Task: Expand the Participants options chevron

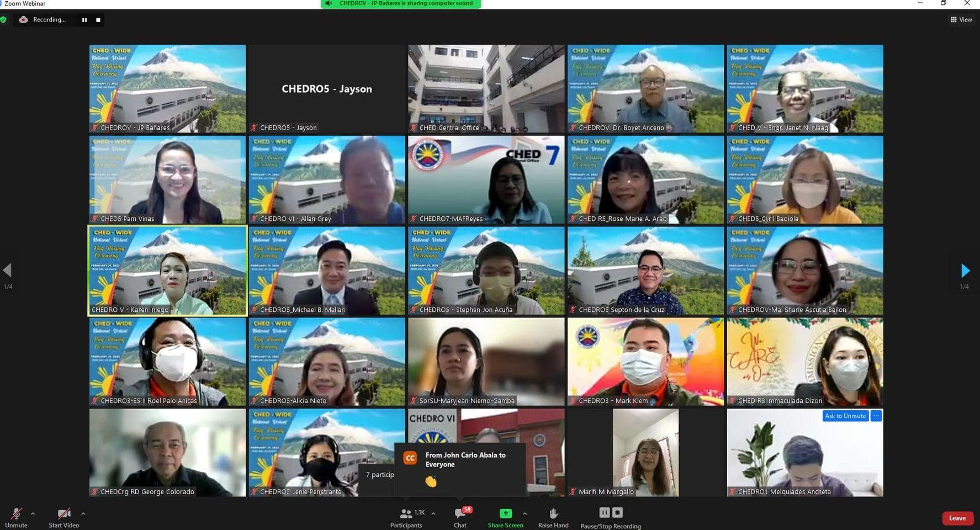Action: pyautogui.click(x=433, y=513)
